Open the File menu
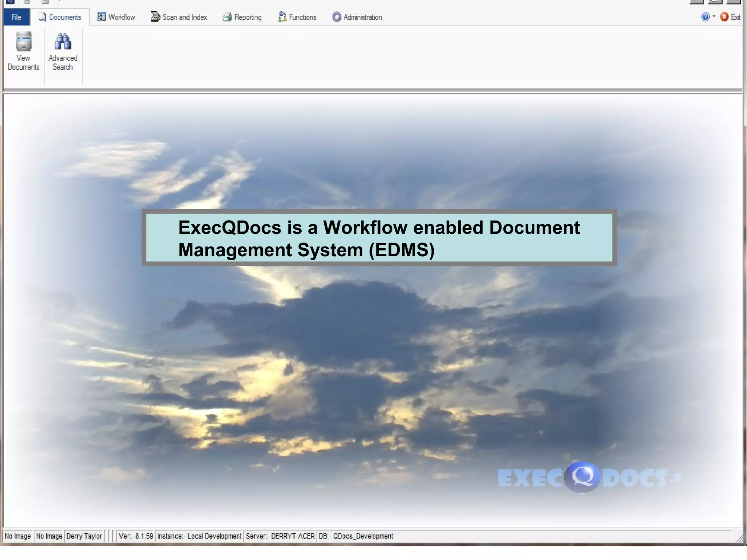This screenshot has width=747, height=560. [16, 17]
